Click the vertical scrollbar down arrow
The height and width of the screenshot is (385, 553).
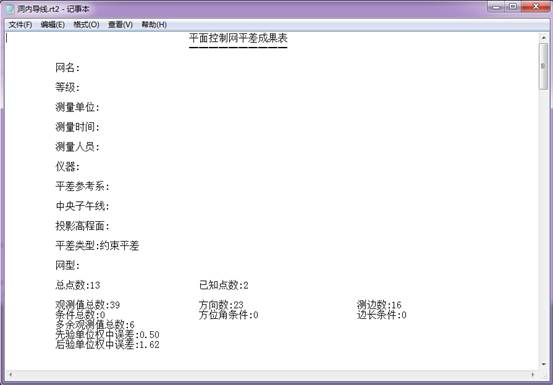pyautogui.click(x=543, y=364)
